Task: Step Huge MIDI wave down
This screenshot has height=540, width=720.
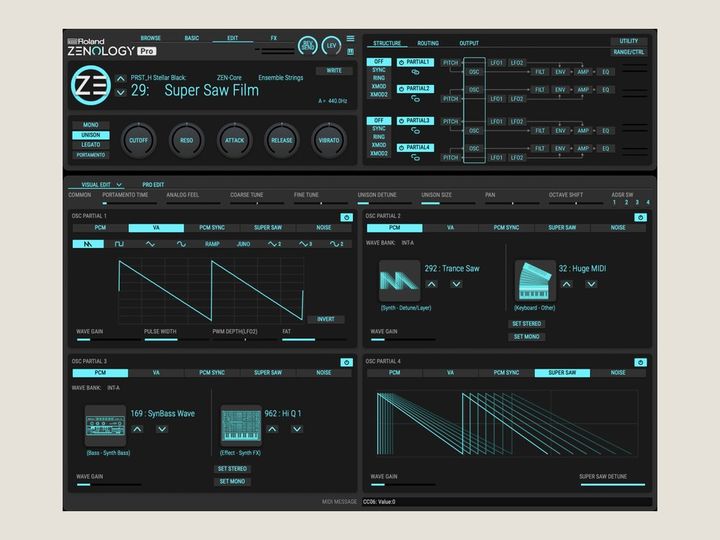Action: 591,284
